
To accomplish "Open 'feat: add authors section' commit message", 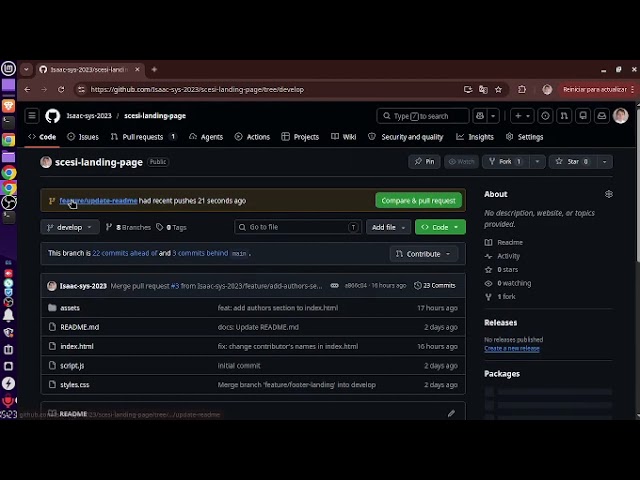I will (x=278, y=308).
